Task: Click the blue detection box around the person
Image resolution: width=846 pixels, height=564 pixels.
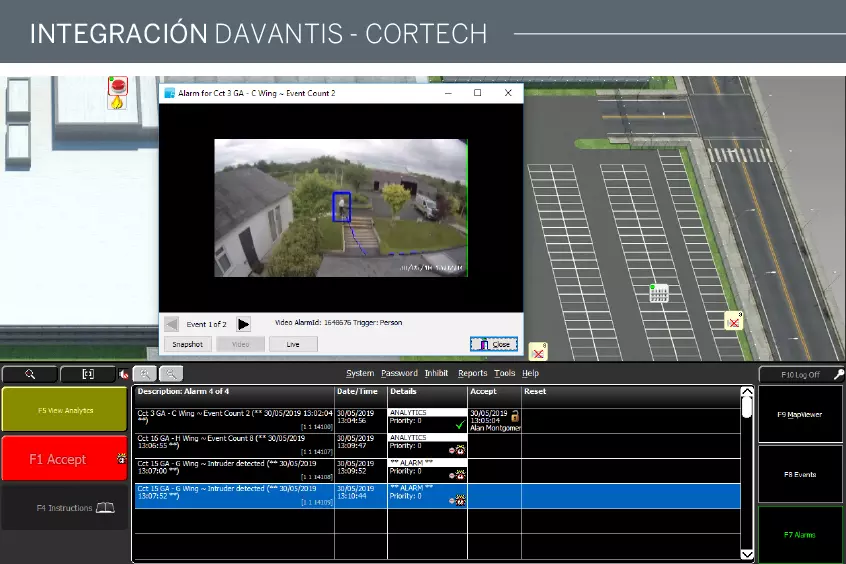Action: tap(342, 207)
